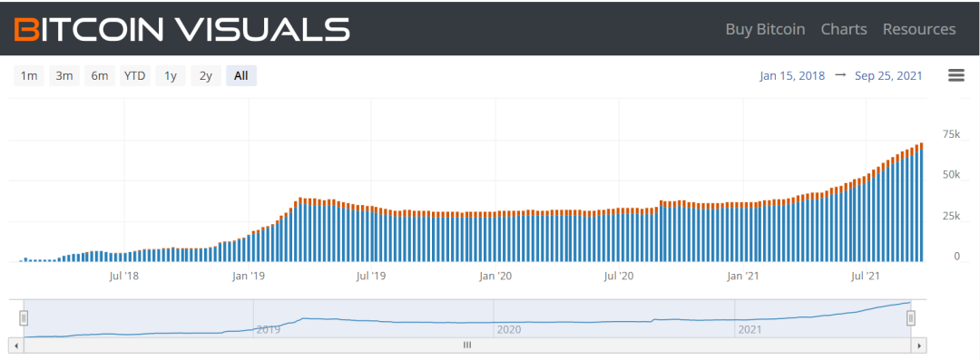Viewport: 980px width, 360px height.
Task: Click the Bitcoin Visuals logo
Action: coord(181,29)
